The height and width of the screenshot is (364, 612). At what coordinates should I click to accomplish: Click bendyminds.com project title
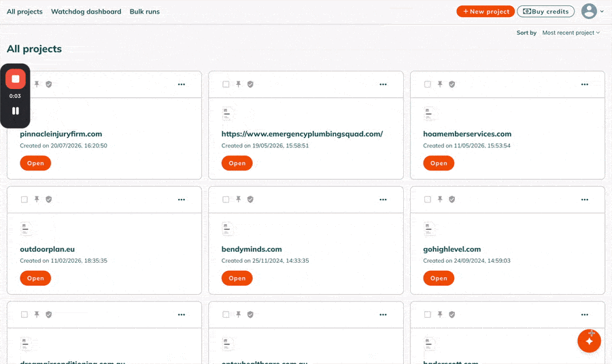pyautogui.click(x=252, y=249)
